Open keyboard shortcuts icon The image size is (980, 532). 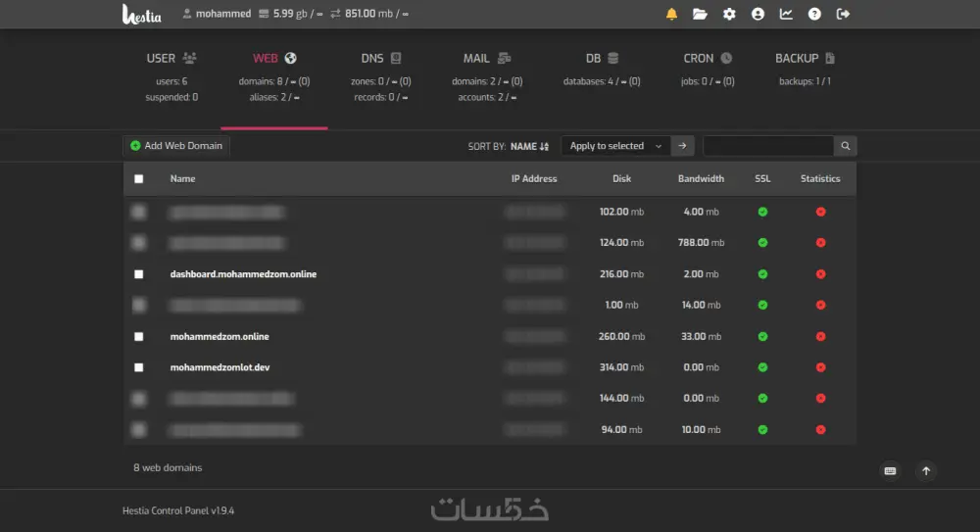click(890, 470)
